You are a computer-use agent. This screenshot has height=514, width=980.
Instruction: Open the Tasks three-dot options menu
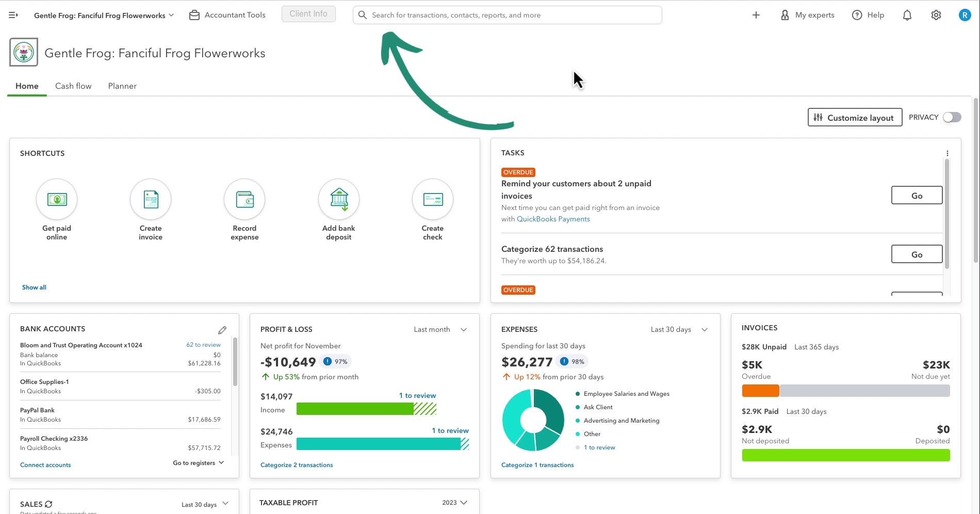coord(948,153)
